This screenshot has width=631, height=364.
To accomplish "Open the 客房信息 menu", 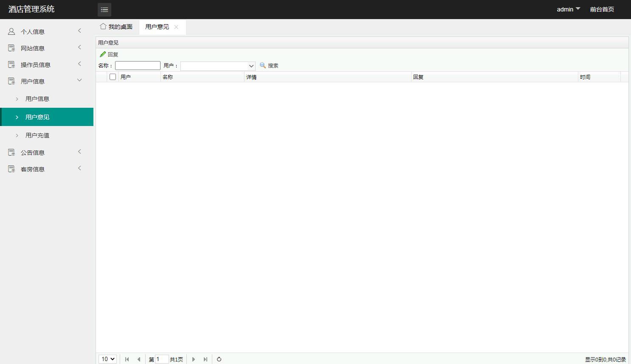I will (x=47, y=169).
